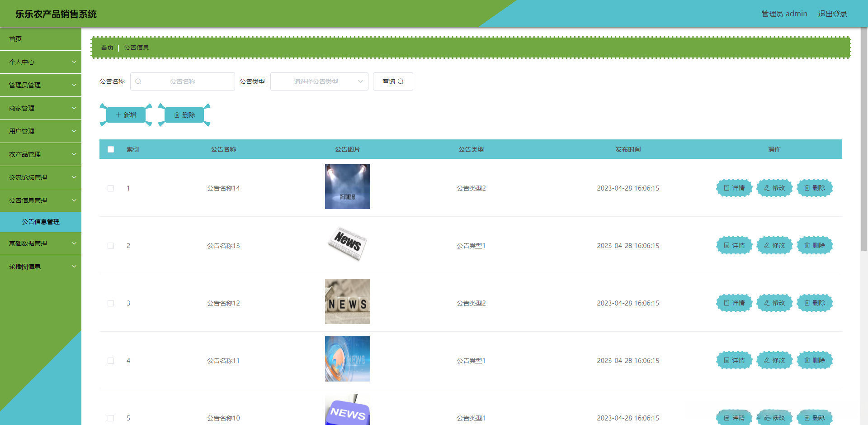
Task: Modify 公告名称11 with 修改
Action: [x=774, y=360]
